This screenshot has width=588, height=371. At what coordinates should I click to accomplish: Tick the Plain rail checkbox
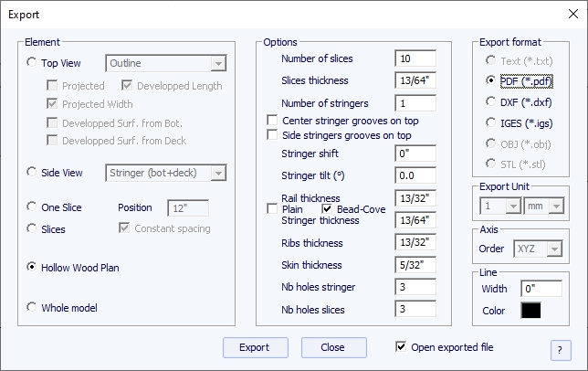(x=272, y=208)
